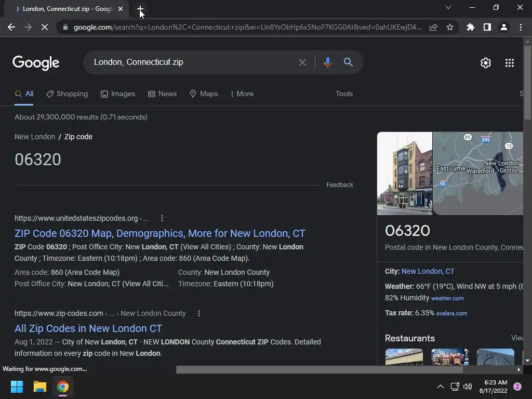Start a voice search with the microphone
532x399 pixels.
click(327, 62)
